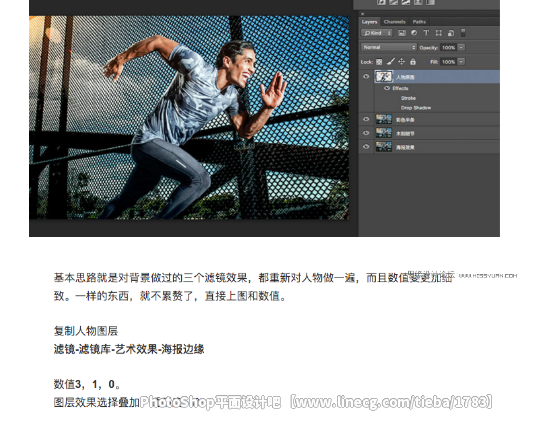Switch to the Channels tab
The image size is (548, 421).
395,22
